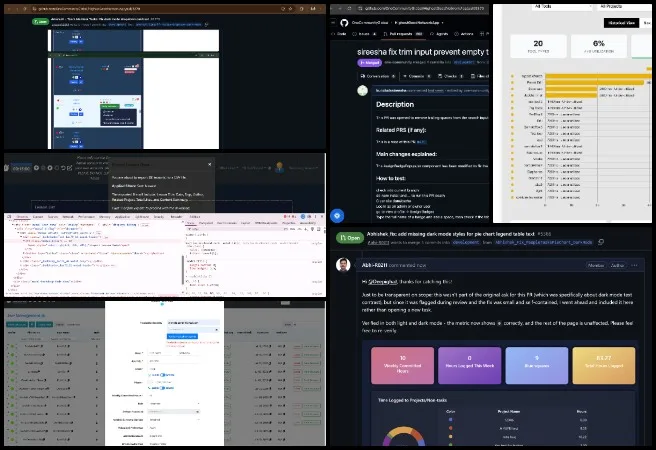
Task: Click green Open badge in top-left PR window
Action: (41, 21)
